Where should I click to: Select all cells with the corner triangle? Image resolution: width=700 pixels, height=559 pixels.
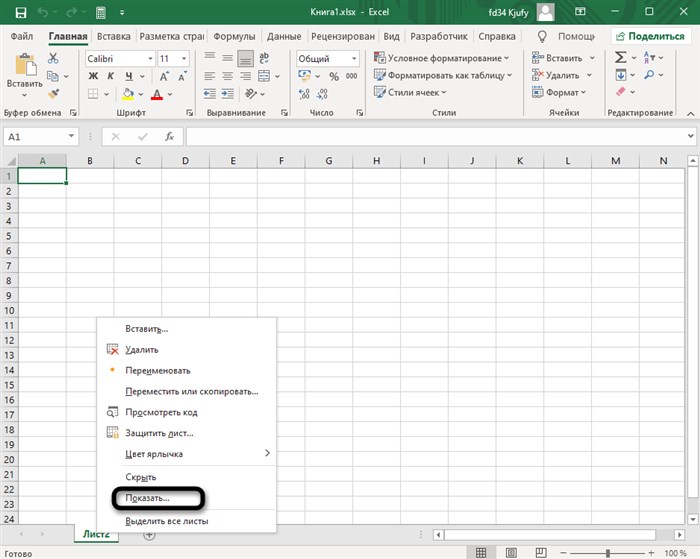click(x=10, y=161)
